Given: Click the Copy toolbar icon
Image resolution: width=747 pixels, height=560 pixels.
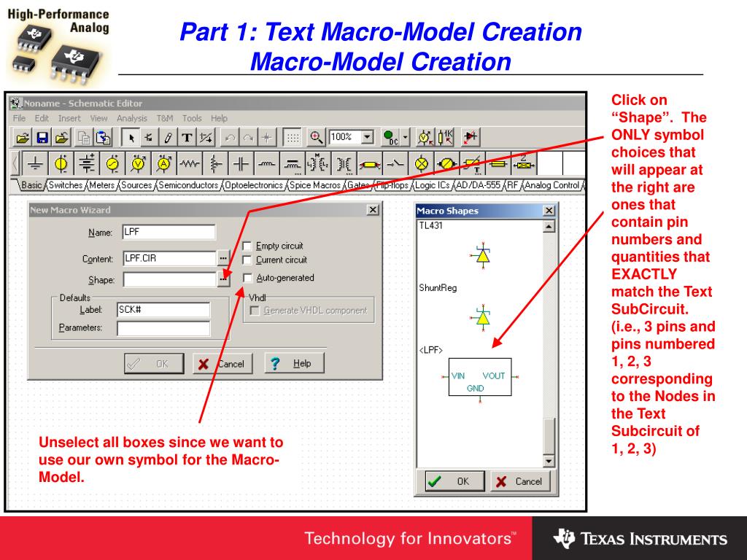Looking at the screenshot, I should click(84, 138).
